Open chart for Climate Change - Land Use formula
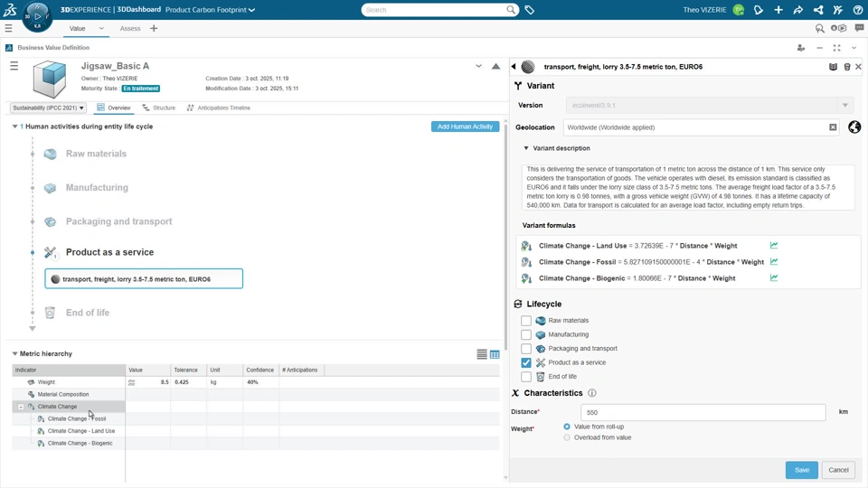Screen dimensions: 868x488 click(x=774, y=245)
